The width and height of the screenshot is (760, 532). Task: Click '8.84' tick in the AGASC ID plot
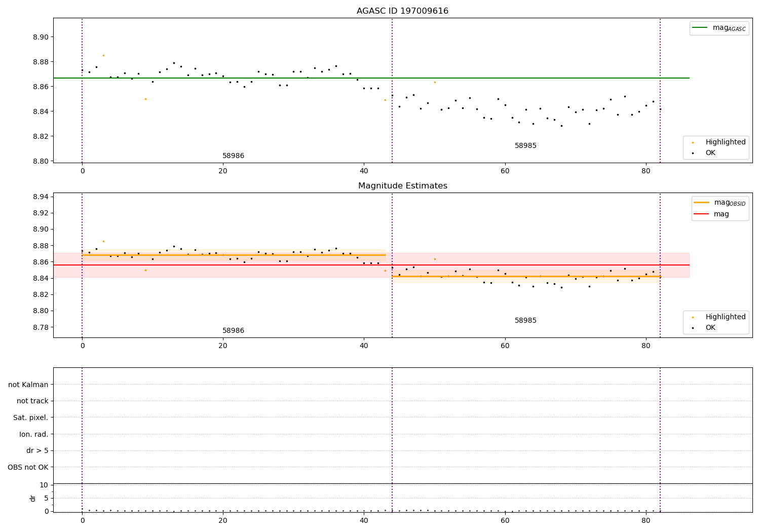(40, 111)
